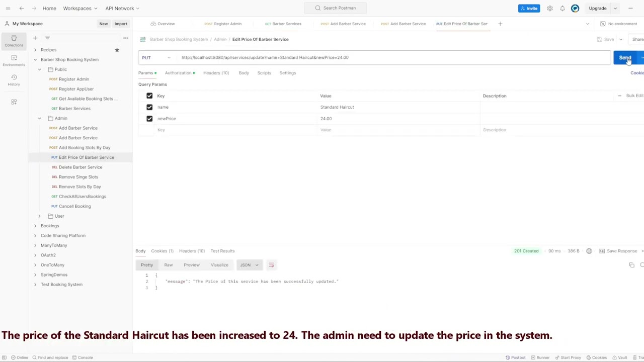Switch to the Register Admin request tab

coord(223,24)
